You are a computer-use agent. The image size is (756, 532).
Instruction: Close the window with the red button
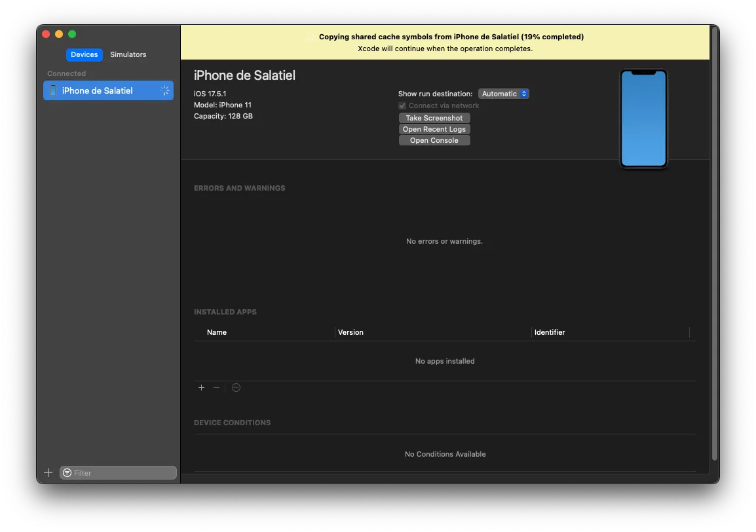[47, 34]
